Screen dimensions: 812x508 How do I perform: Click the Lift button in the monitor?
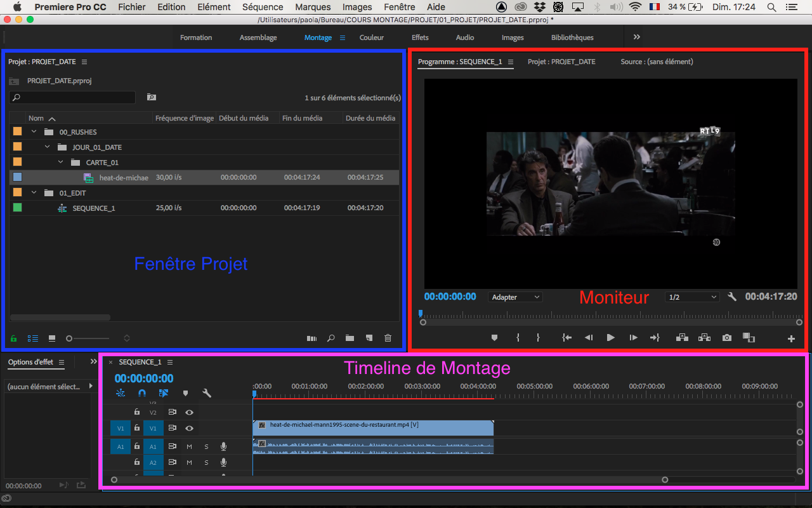[683, 338]
